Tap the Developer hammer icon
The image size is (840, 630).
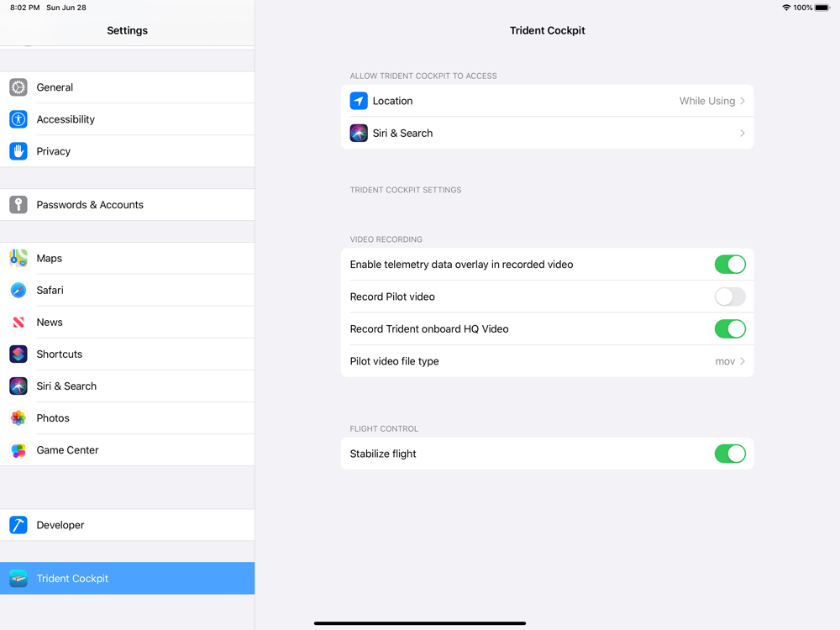[18, 525]
